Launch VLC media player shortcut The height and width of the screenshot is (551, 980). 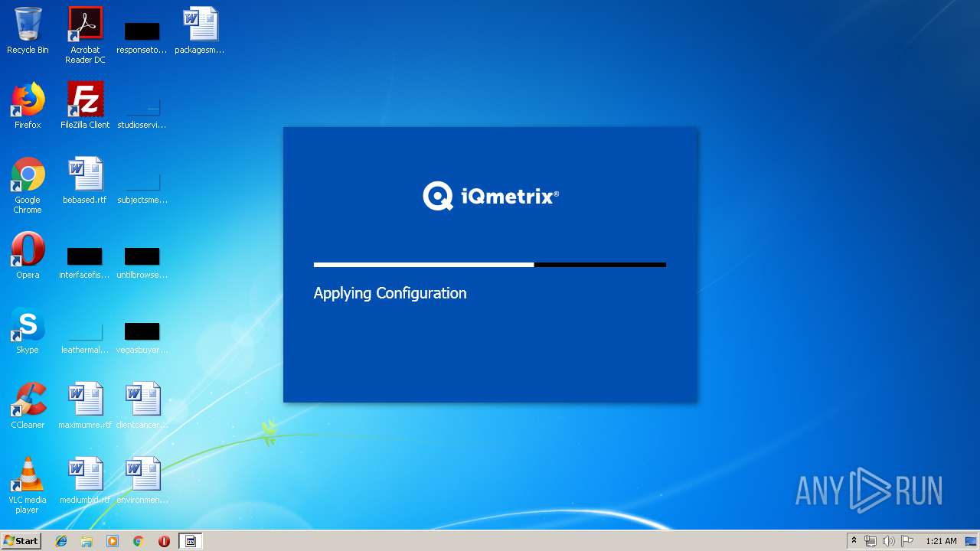pyautogui.click(x=28, y=485)
